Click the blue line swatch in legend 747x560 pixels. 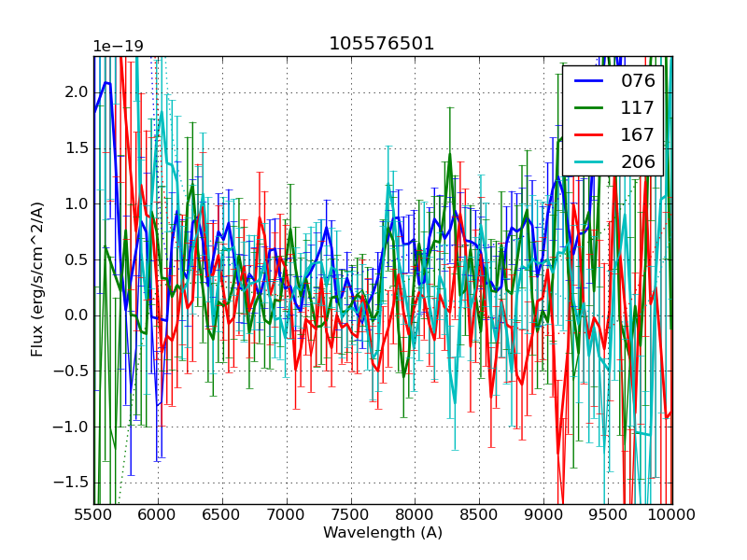590,81
